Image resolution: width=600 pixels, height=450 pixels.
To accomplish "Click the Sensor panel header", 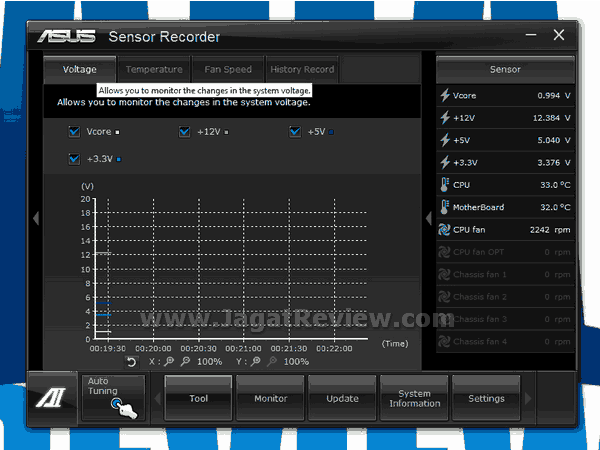I will click(x=505, y=69).
